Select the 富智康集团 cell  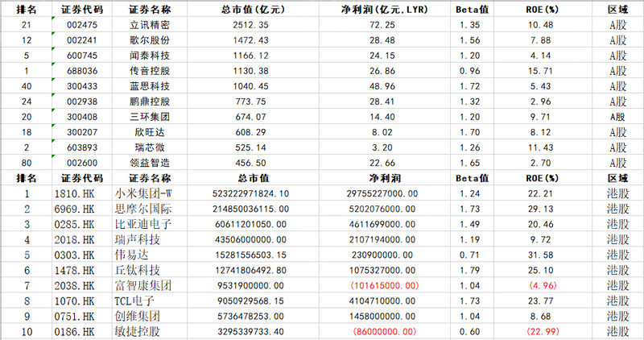(150, 285)
